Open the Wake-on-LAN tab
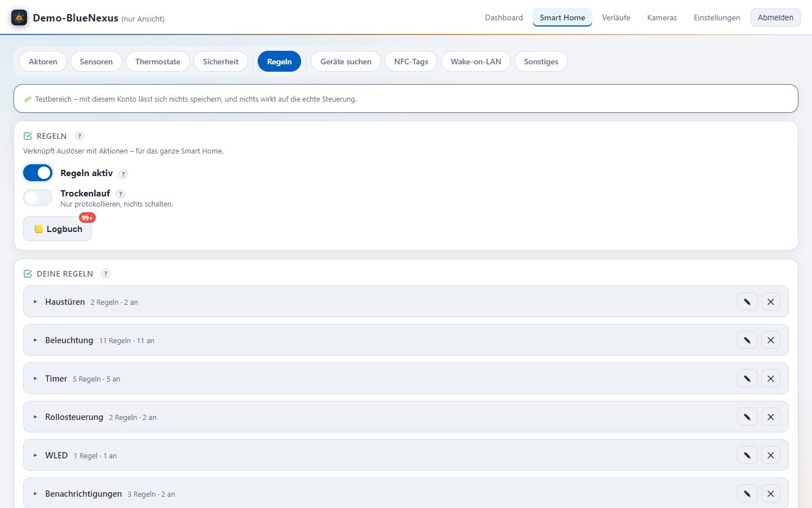Viewport: 812px width, 508px height. (476, 62)
